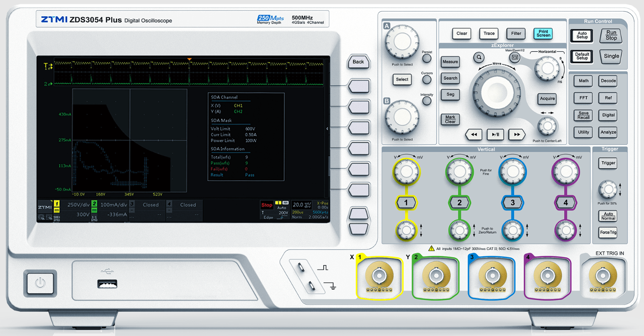This screenshot has width=644, height=336.
Task: Click the EXT TRIG IN connector
Action: (x=603, y=276)
